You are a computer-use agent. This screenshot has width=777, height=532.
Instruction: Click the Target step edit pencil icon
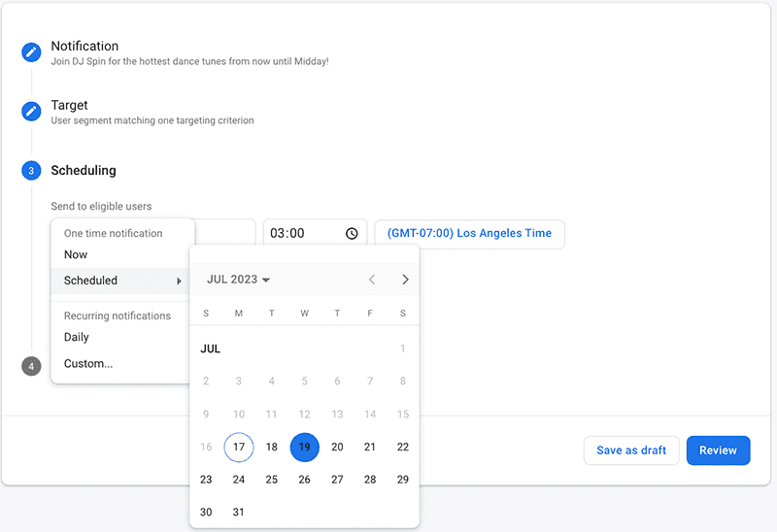(31, 112)
